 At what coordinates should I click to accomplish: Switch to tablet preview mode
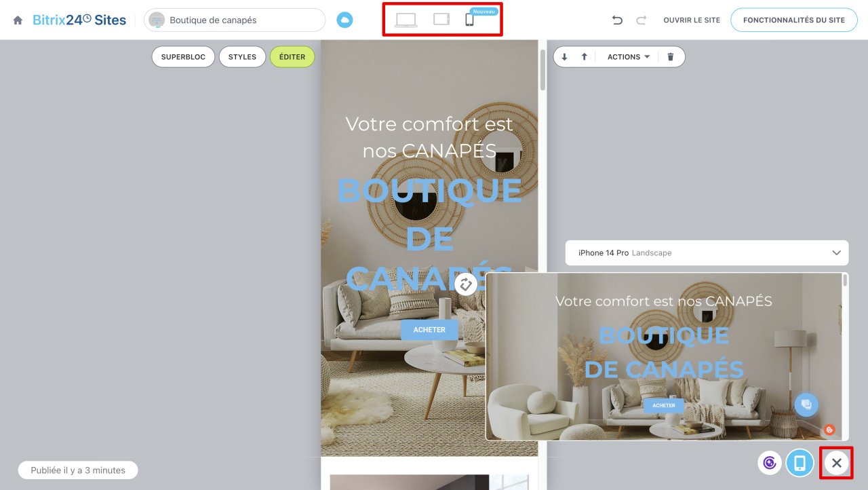(441, 19)
